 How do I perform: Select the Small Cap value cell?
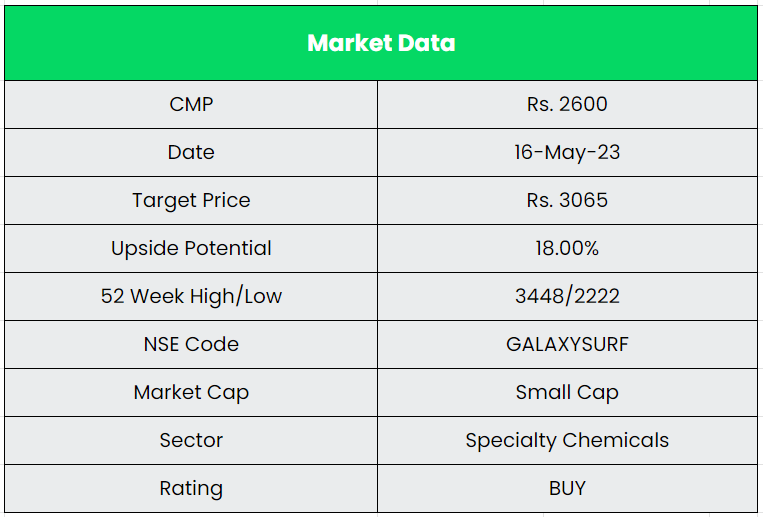(x=567, y=392)
